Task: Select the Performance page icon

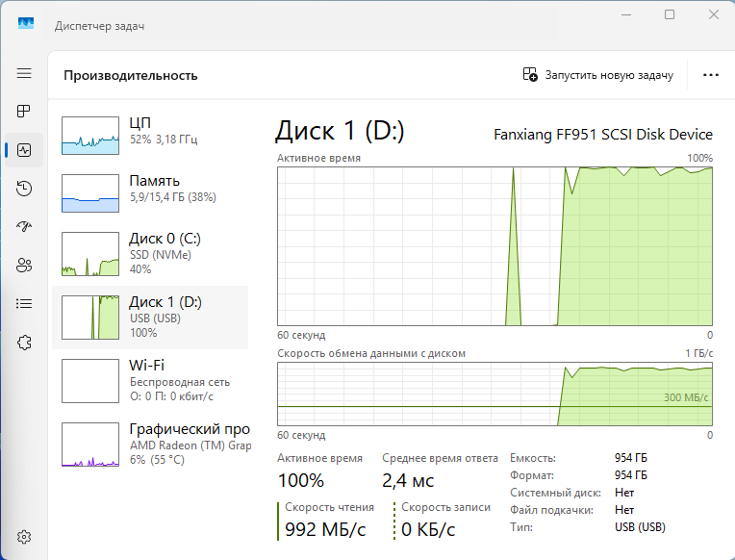Action: 24,150
